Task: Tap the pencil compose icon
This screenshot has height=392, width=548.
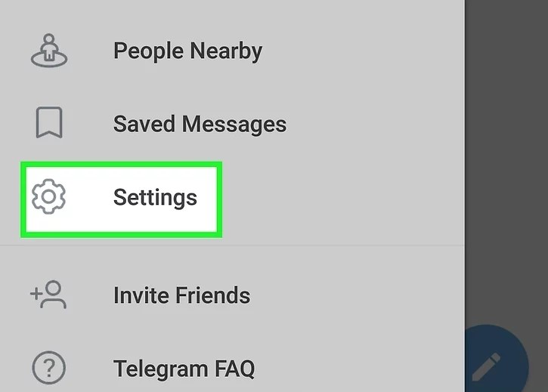Action: [x=487, y=366]
